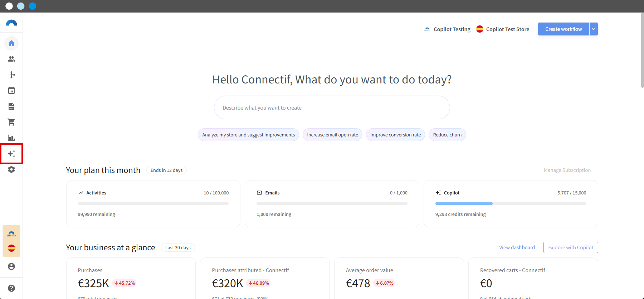644x299 pixels.
Task: Choose the 'Increase email open rate' suggestion
Action: point(333,135)
